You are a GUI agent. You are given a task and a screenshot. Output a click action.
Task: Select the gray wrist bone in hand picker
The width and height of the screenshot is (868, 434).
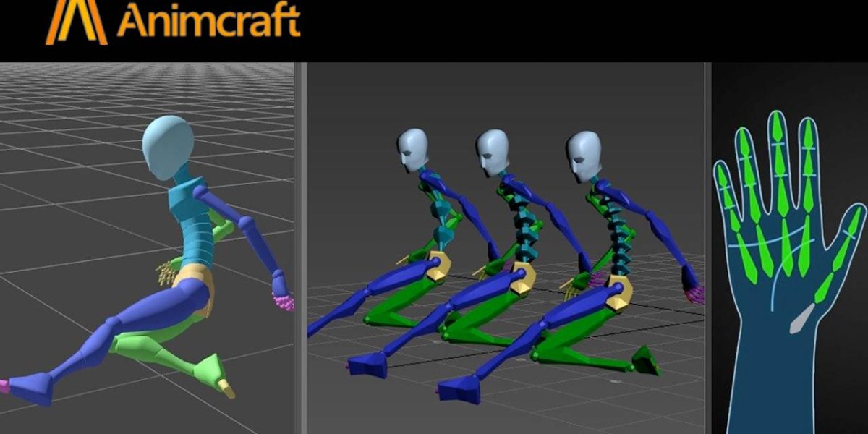click(801, 319)
